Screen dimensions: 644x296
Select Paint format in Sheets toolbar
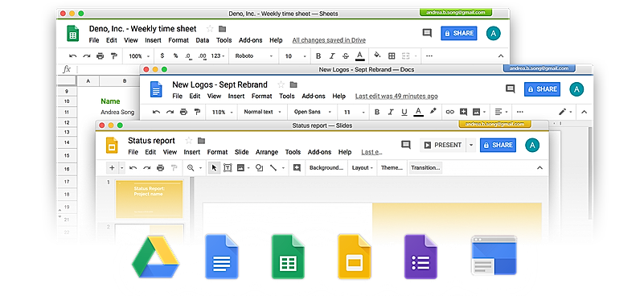point(114,56)
